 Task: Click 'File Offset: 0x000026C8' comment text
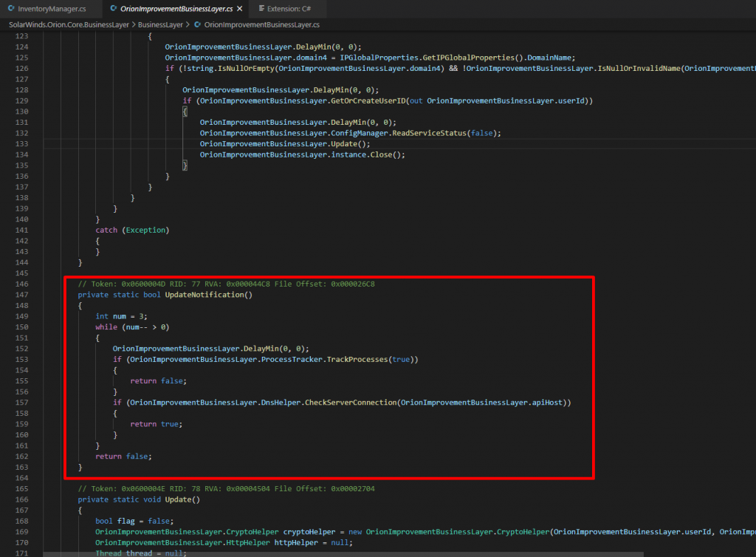pos(325,284)
